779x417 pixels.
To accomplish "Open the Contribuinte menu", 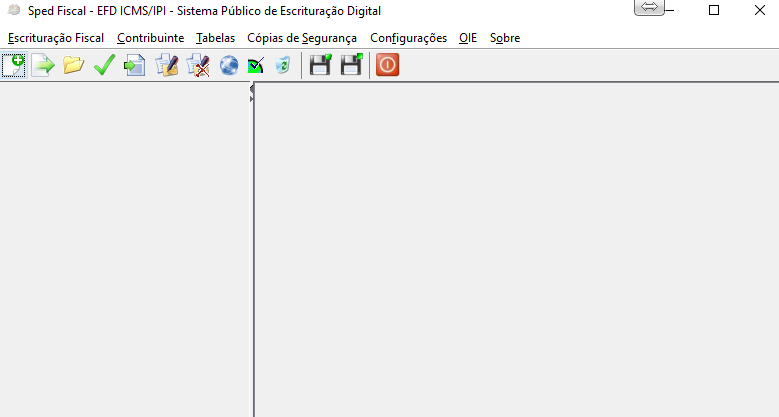I will 150,38.
